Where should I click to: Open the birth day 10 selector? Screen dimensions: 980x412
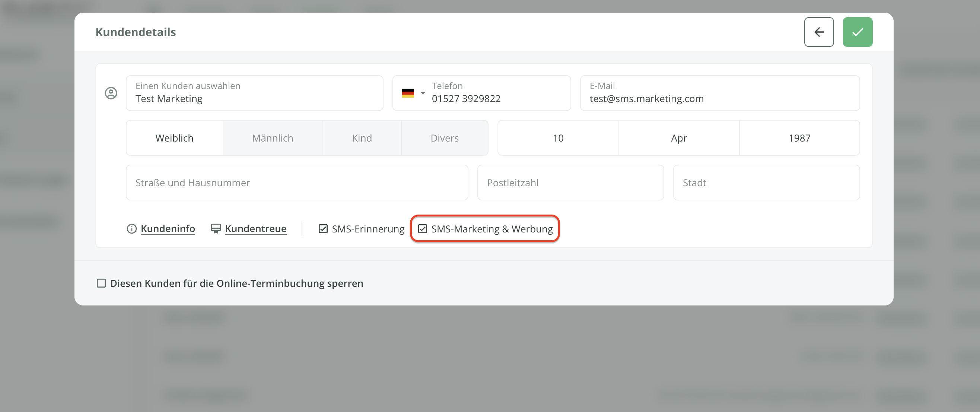tap(558, 138)
